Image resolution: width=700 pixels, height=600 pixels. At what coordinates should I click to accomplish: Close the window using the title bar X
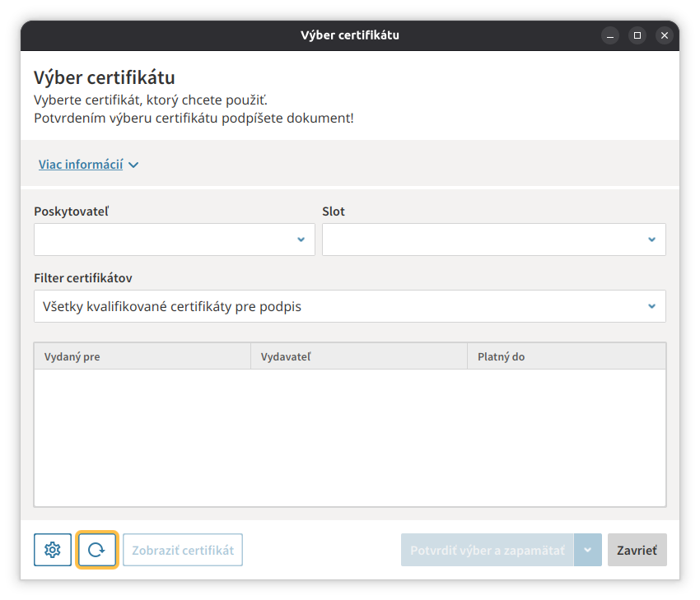point(665,35)
